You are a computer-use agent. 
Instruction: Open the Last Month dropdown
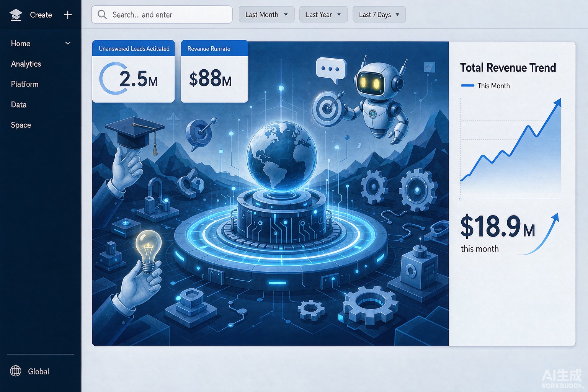point(266,15)
